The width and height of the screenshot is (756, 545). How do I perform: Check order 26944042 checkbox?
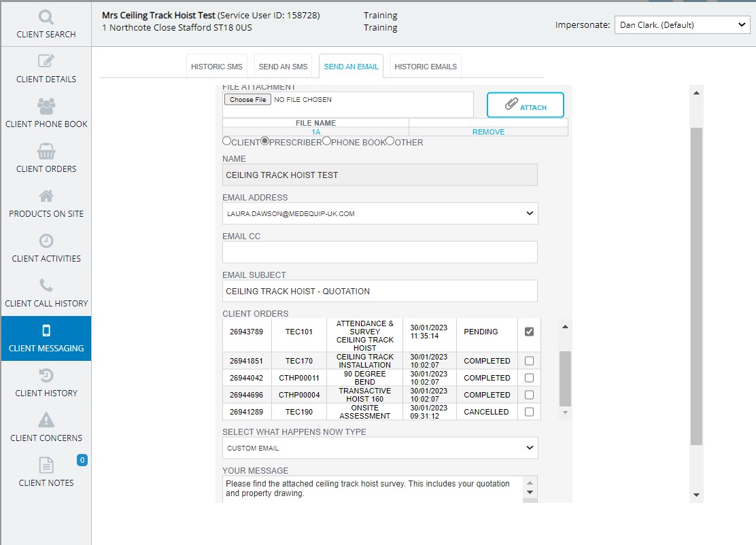coord(529,378)
